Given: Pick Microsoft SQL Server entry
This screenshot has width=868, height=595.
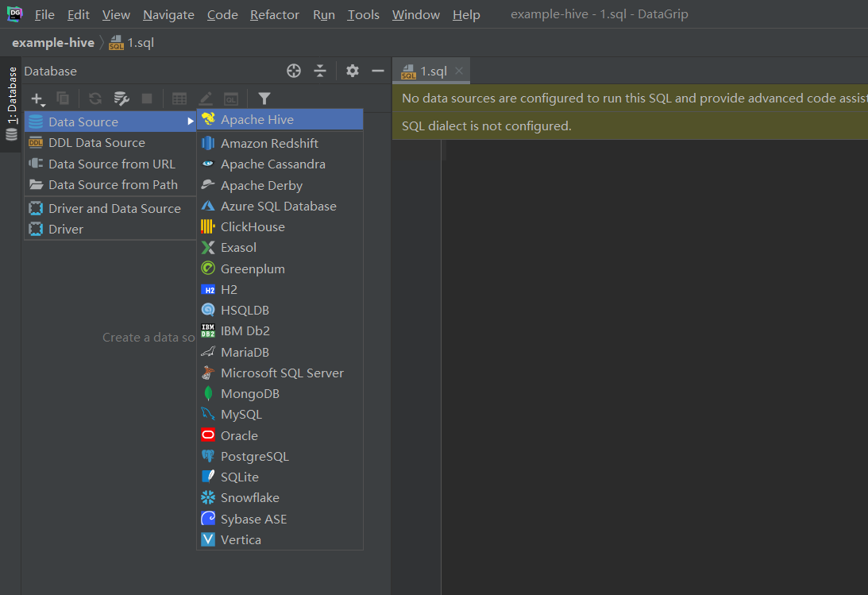Looking at the screenshot, I should point(280,373).
